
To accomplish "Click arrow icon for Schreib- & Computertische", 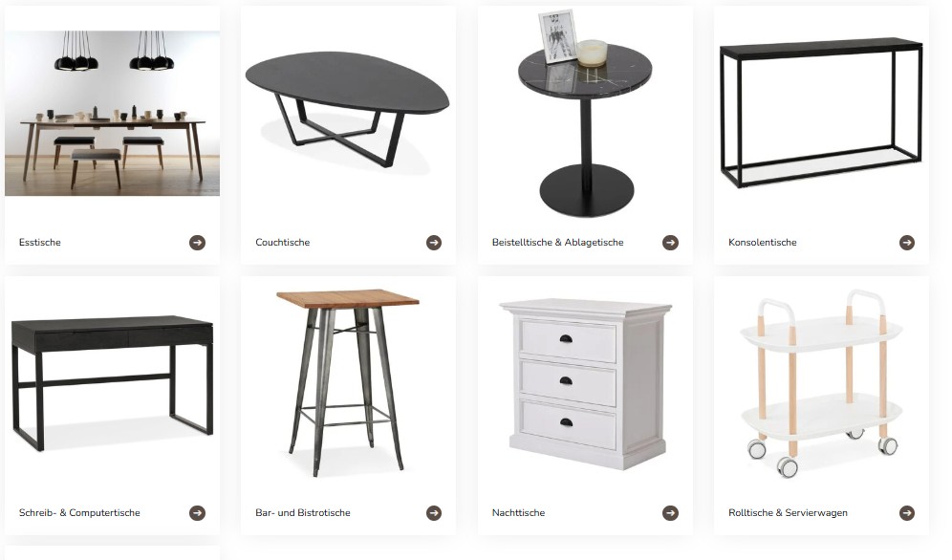I will pos(197,513).
